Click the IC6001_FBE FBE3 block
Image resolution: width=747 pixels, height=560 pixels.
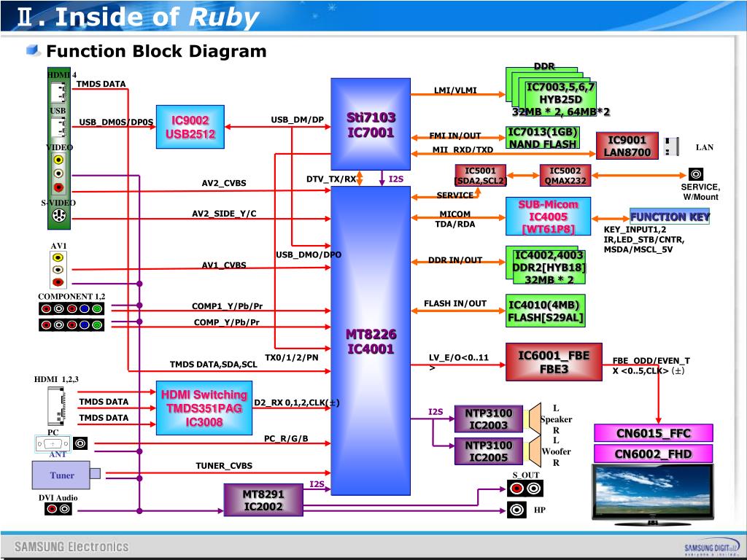point(554,362)
